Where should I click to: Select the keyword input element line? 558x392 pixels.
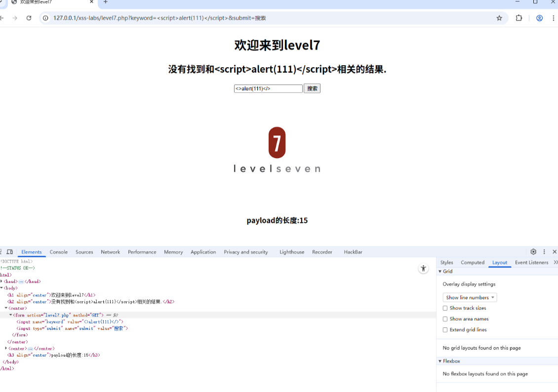tap(70, 322)
